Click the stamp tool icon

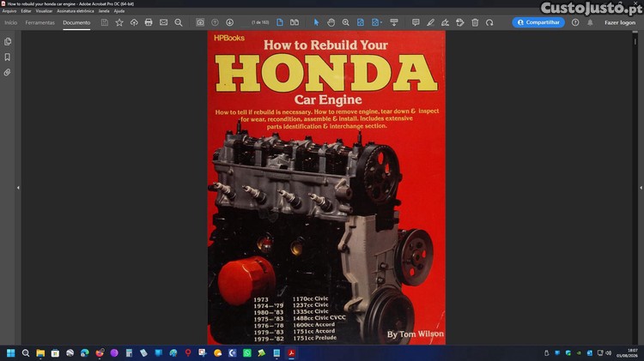tap(460, 22)
